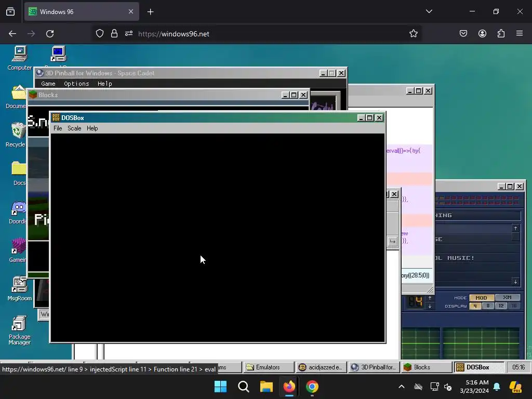The width and height of the screenshot is (532, 399).
Task: Set tracker display to 12 channels
Action: pos(501,305)
